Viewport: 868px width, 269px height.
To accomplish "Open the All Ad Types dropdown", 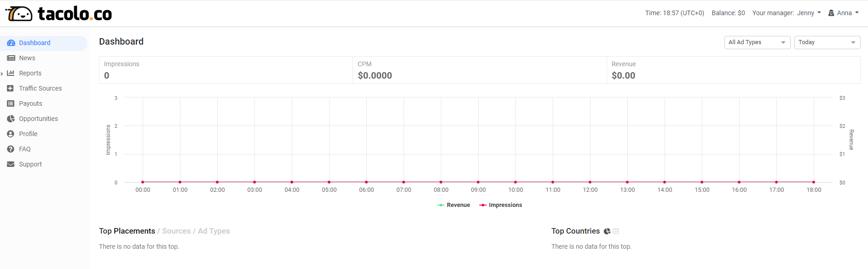I will [757, 42].
